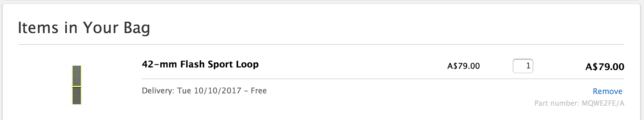Click the word Free in delivery line
Viewport: 644px width, 120px height.
(x=259, y=90)
